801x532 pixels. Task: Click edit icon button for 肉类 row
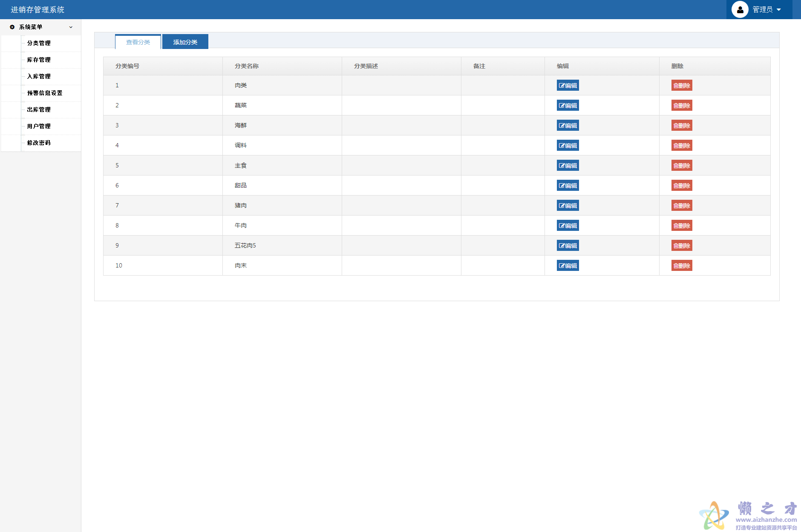pyautogui.click(x=568, y=86)
